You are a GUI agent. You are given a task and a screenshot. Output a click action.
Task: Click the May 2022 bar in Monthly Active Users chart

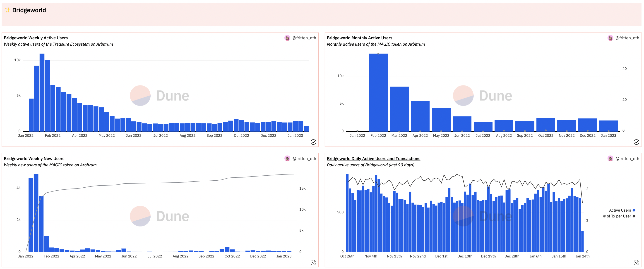(441, 120)
